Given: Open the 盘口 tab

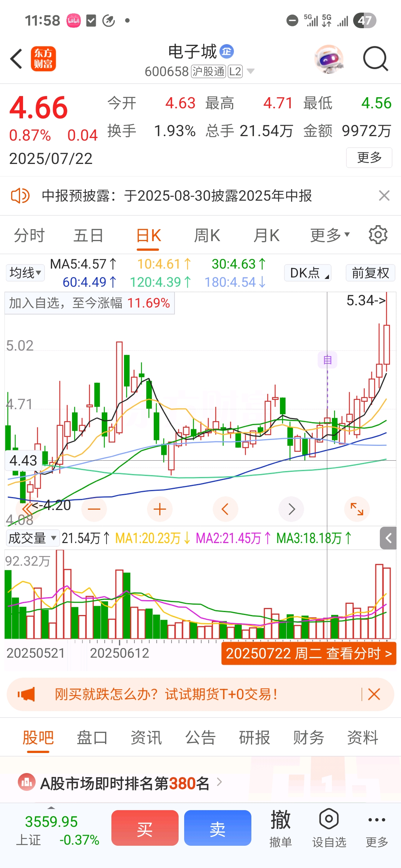Looking at the screenshot, I should point(92,738).
